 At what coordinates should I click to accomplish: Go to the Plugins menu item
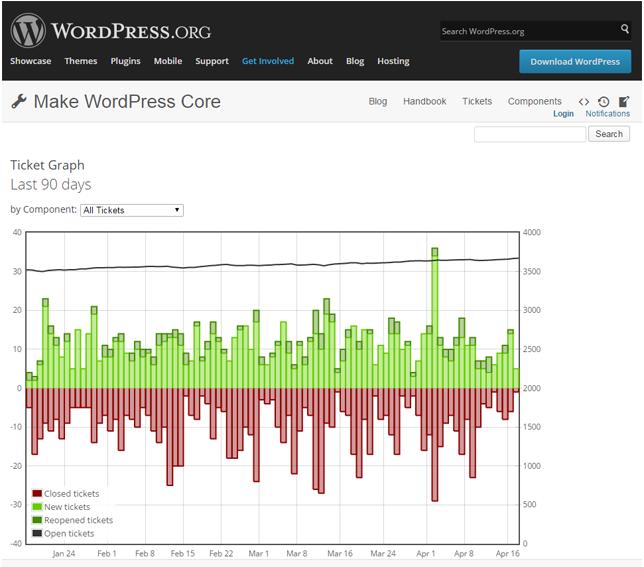(125, 61)
